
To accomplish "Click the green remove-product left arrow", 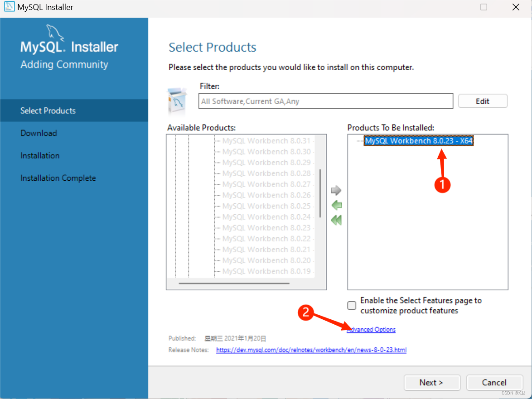I will [x=337, y=205].
